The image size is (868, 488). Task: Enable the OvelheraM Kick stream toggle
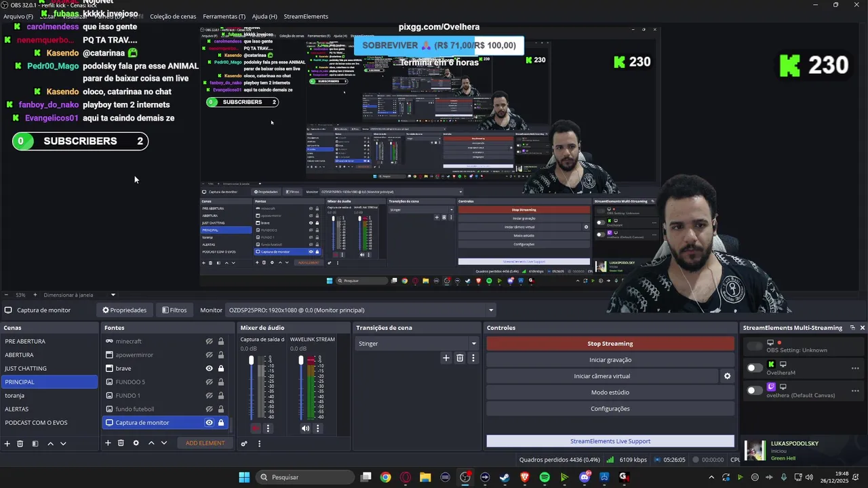tap(755, 368)
